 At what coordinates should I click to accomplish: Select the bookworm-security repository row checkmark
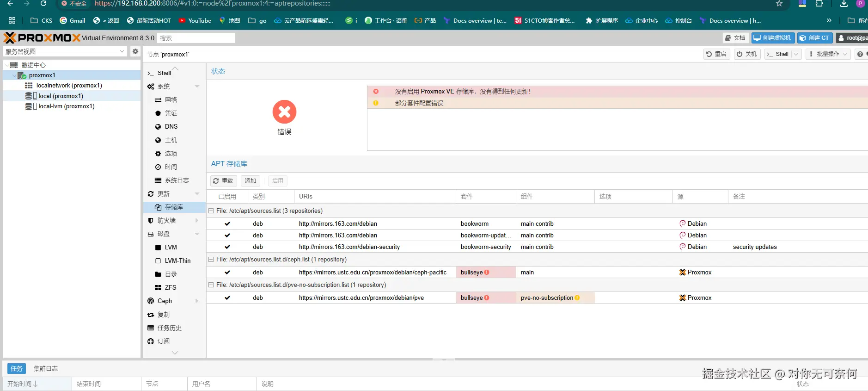227,247
